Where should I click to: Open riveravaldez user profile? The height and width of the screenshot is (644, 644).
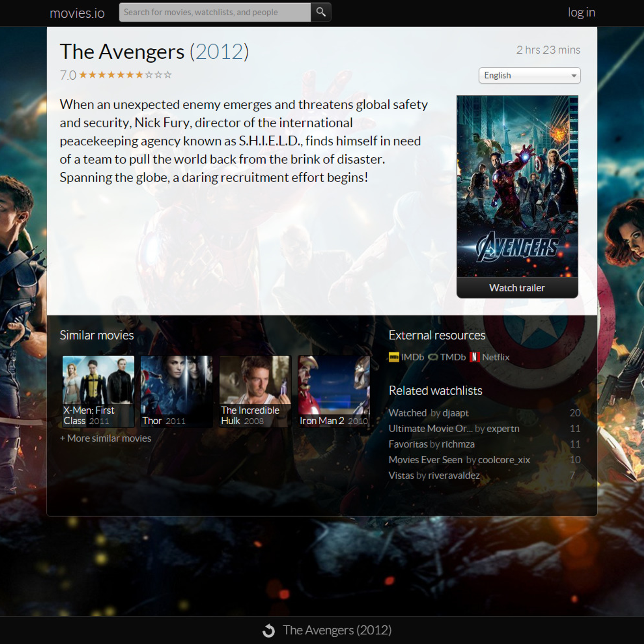click(454, 476)
